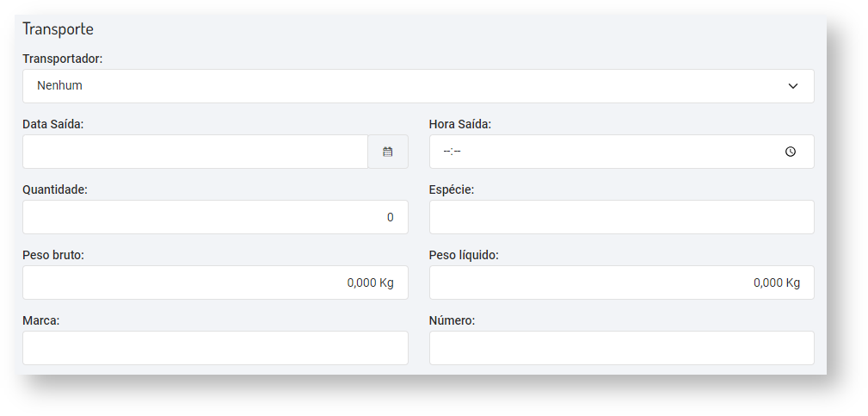Select the Quantidade number field
The image size is (868, 416).
215,217
